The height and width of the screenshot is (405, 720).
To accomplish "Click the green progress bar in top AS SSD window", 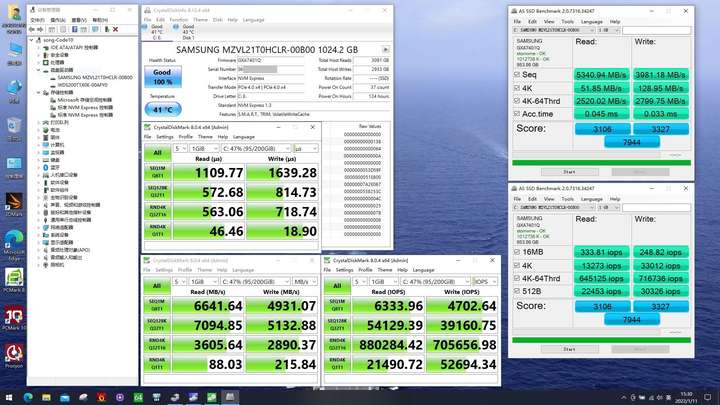I will [x=602, y=163].
